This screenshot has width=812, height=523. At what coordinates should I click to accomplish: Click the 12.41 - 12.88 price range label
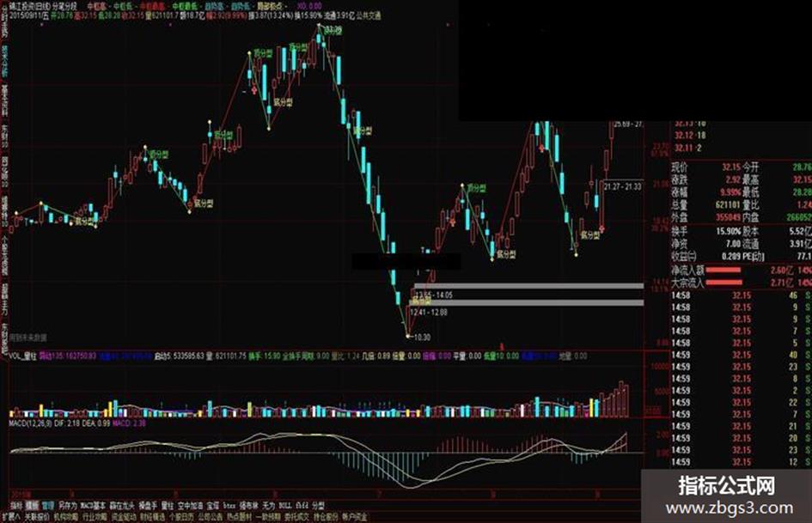(x=428, y=313)
